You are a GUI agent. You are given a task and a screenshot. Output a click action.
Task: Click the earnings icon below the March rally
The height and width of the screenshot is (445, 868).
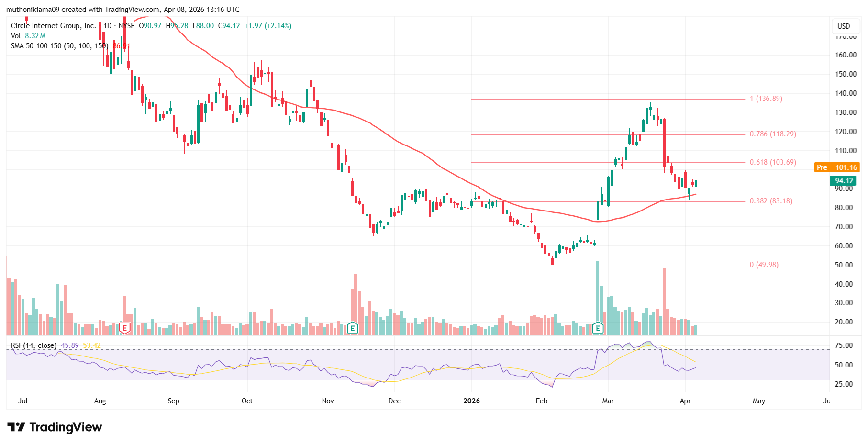(598, 328)
